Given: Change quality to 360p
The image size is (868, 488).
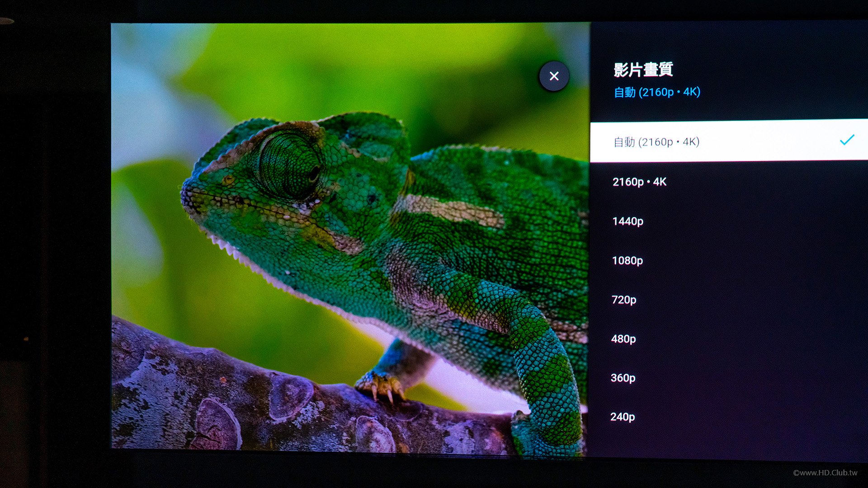Looking at the screenshot, I should pos(729,378).
